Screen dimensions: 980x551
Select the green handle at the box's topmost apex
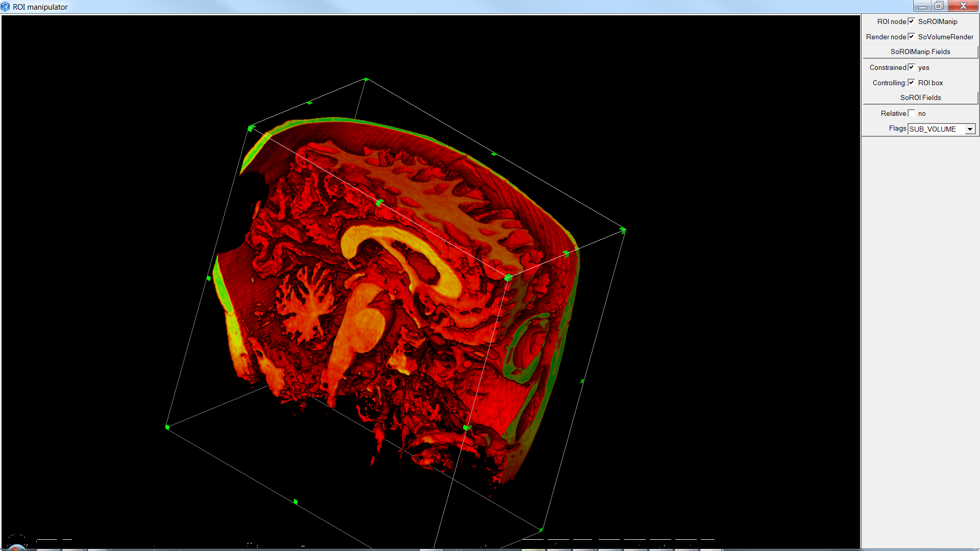[366, 80]
